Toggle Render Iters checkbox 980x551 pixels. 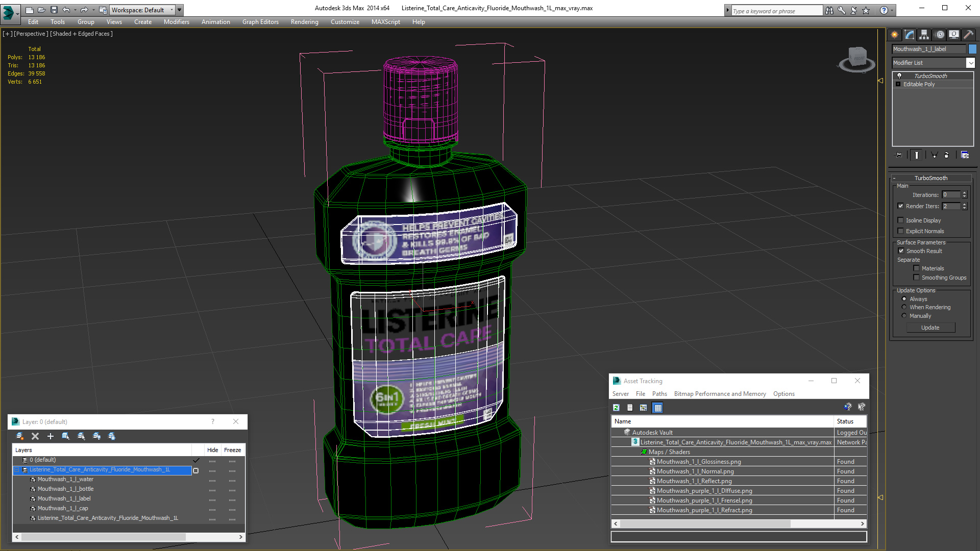(900, 206)
